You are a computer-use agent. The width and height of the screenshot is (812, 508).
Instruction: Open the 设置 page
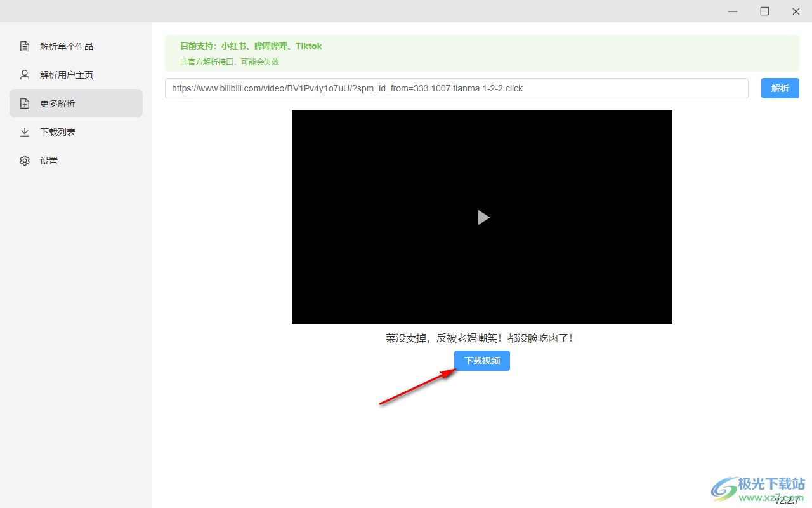(x=76, y=161)
